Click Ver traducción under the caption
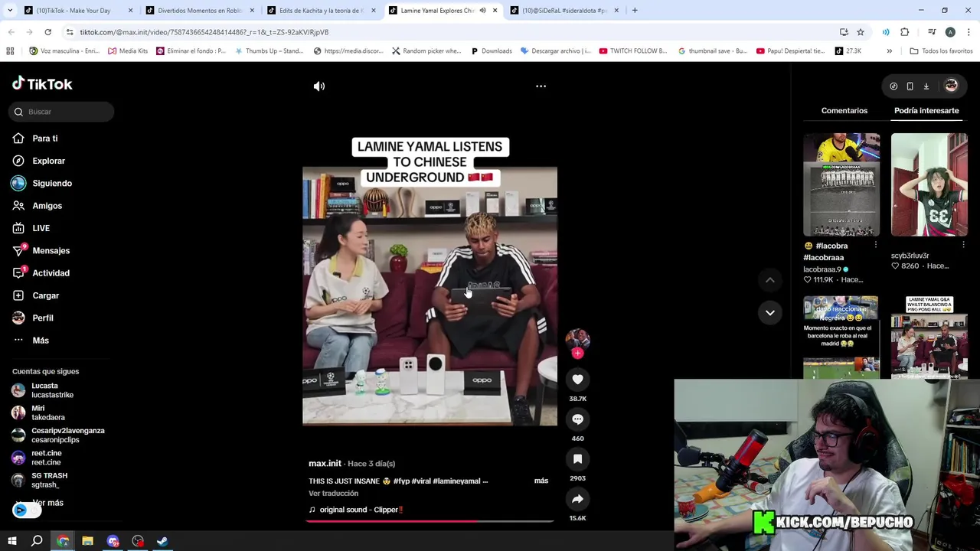 coord(333,494)
